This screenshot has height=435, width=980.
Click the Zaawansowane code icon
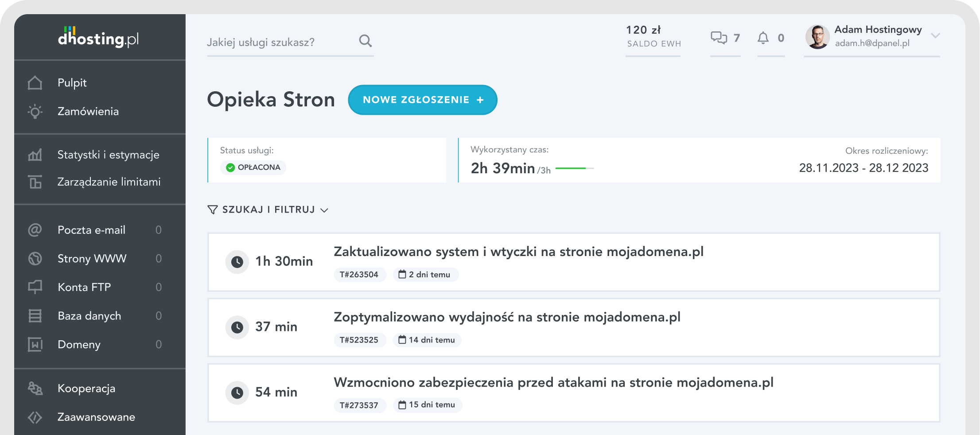tap(35, 417)
